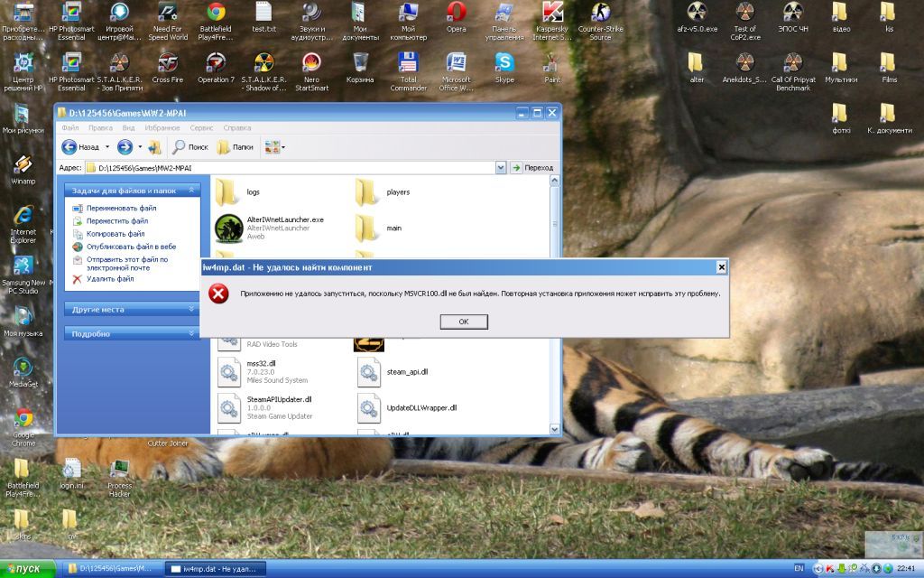
Task: Expand the Другие места panel
Action: pos(191,309)
